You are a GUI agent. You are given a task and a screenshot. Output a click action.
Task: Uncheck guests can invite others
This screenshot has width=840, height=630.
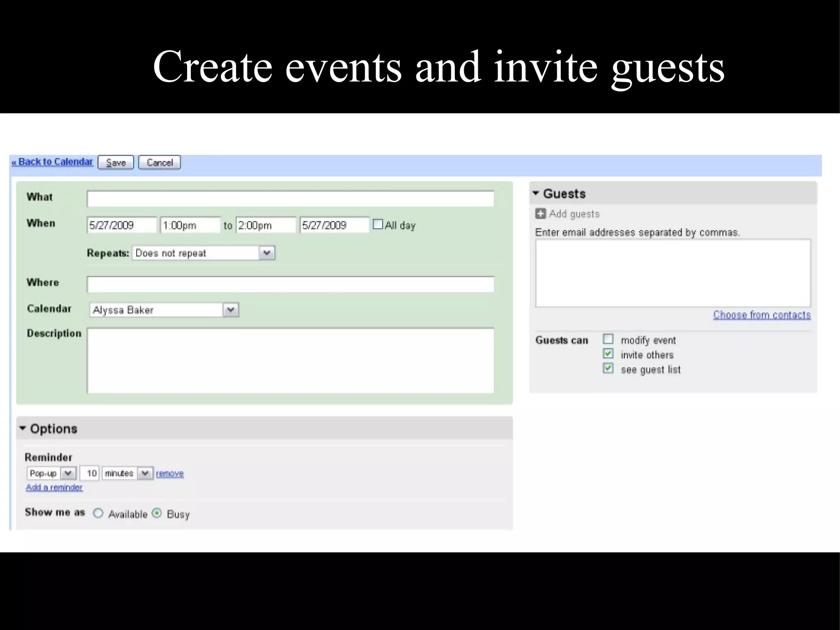pos(608,354)
